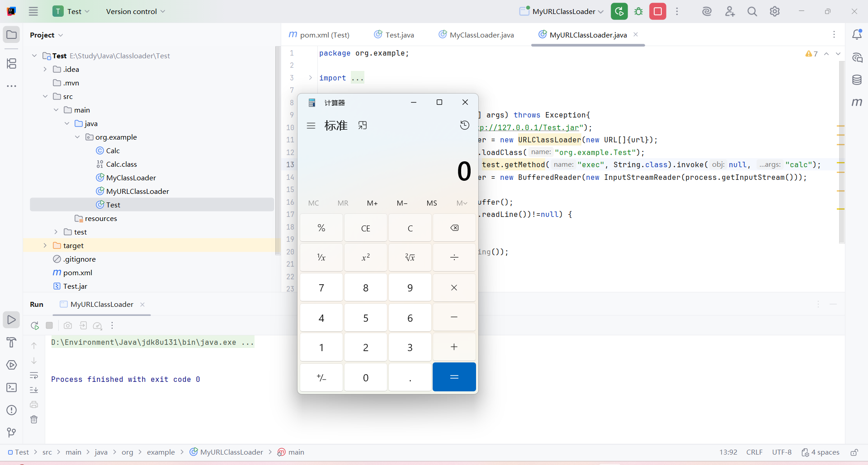Toggle the Project tool window folder icon
868x465 pixels.
(12, 35)
